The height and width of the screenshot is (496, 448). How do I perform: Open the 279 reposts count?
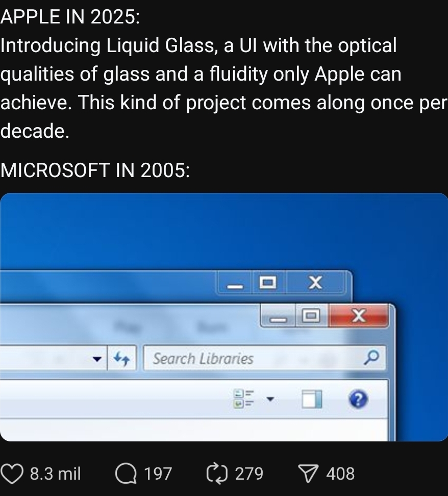point(249,474)
